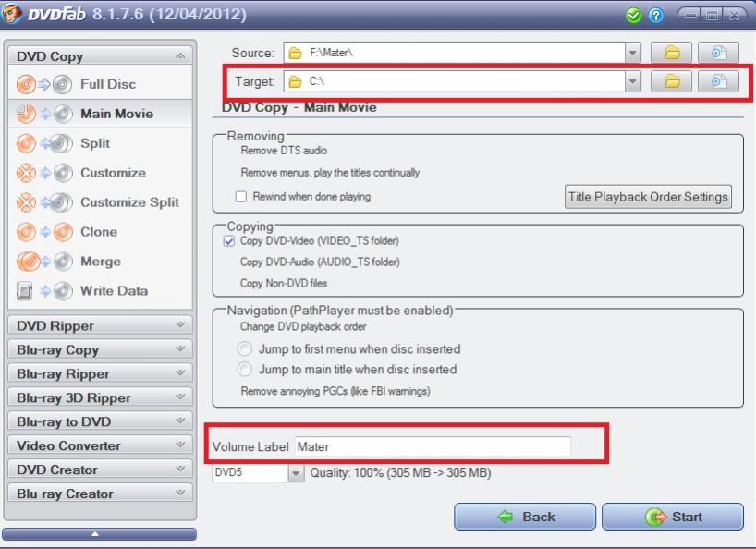Screen dimensions: 756x549
Task: Click the Start button
Action: [673, 517]
